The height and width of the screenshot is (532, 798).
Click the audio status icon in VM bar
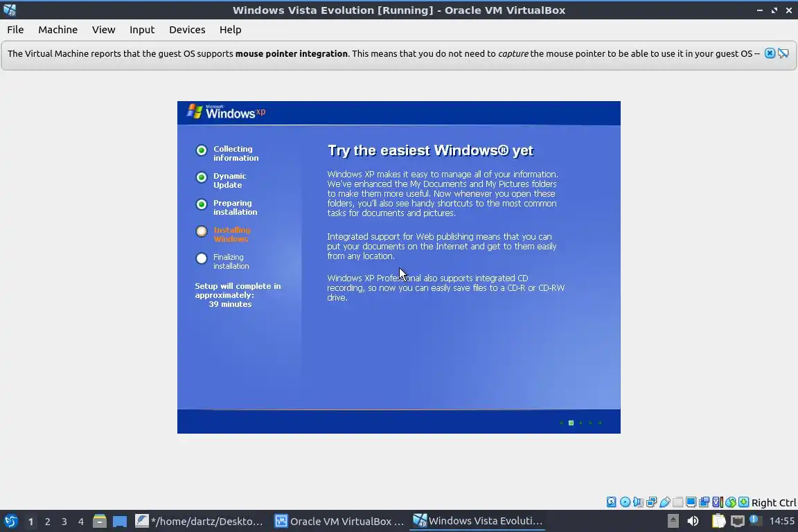638,502
